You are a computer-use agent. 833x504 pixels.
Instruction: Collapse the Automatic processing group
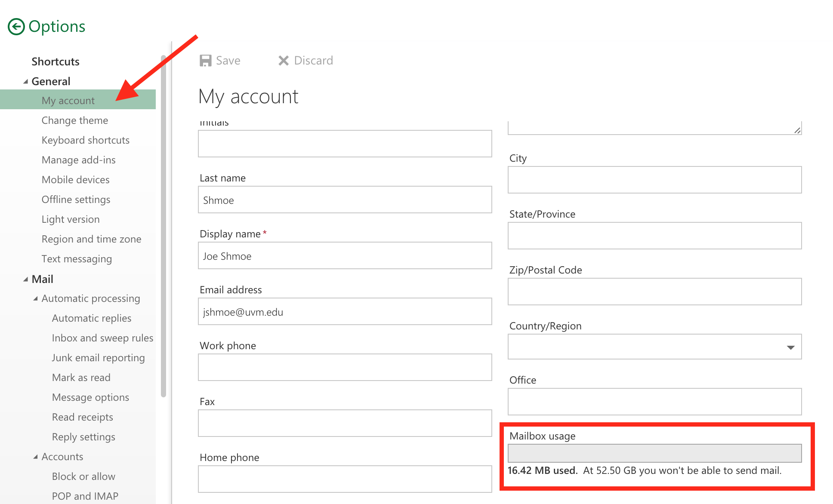(x=36, y=298)
